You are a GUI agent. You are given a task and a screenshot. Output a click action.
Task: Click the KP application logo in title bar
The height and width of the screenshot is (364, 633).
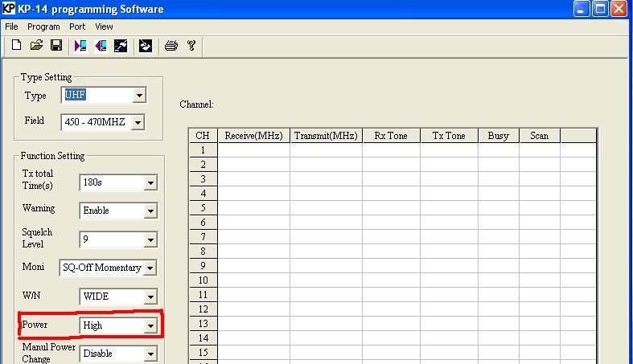[9, 9]
